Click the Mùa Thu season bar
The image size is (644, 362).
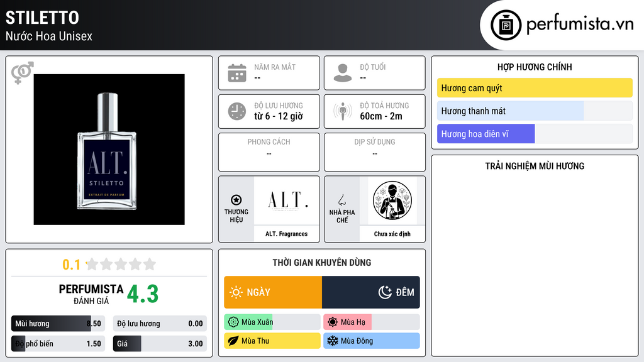click(x=272, y=341)
